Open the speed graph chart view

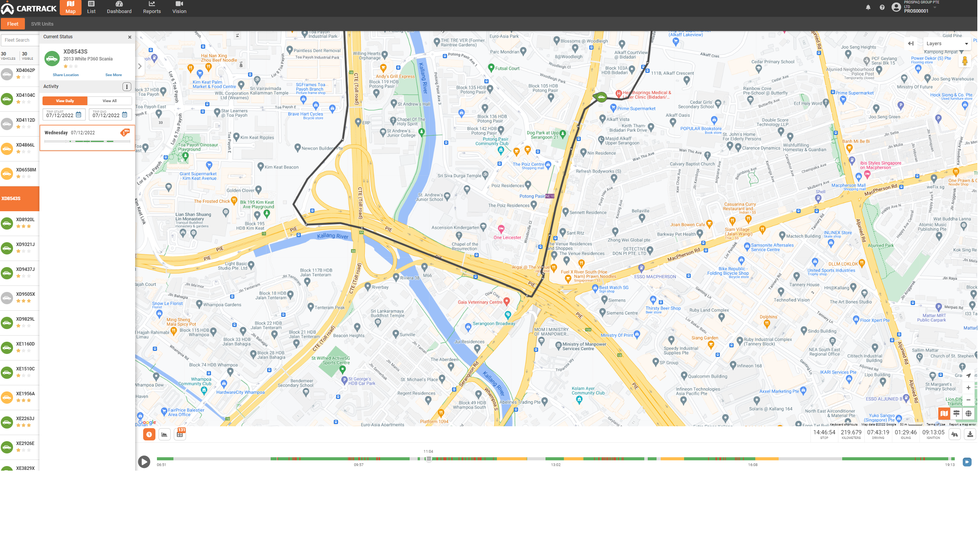(x=165, y=434)
